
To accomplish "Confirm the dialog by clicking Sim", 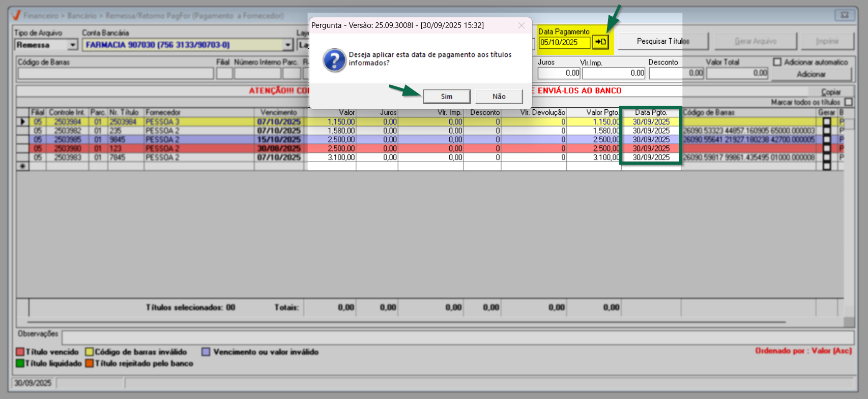I will point(446,97).
